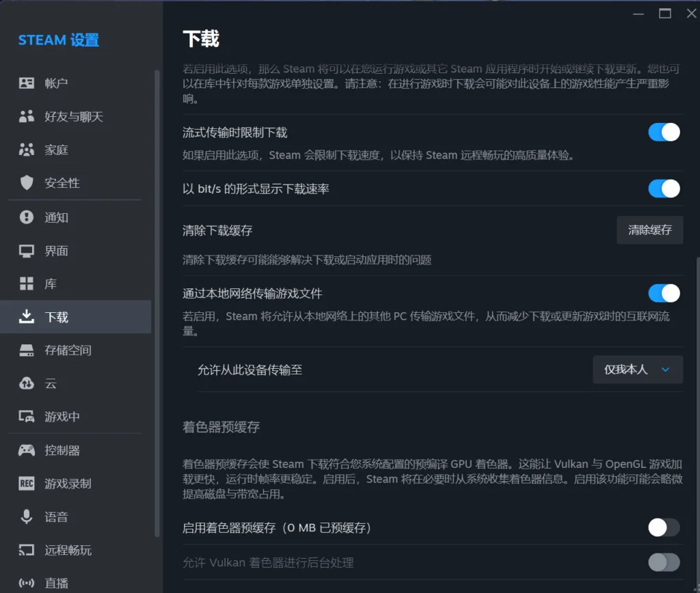
Task: Close the Steam settings window
Action: click(691, 14)
